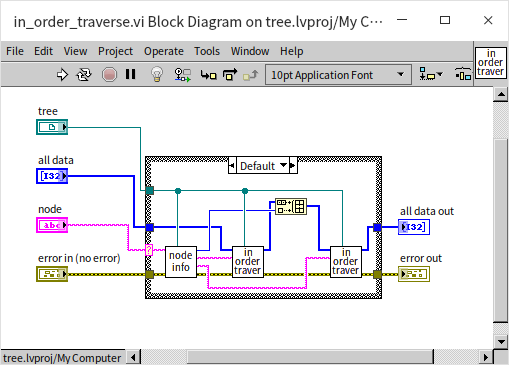This screenshot has width=509, height=365.
Task: Click the Pause button in toolbar
Action: pos(131,74)
